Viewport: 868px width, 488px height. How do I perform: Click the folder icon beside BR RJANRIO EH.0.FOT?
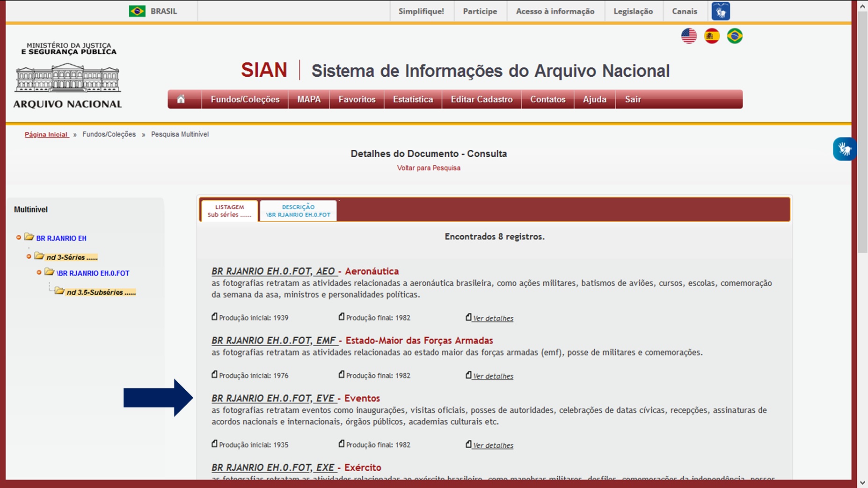(x=48, y=273)
